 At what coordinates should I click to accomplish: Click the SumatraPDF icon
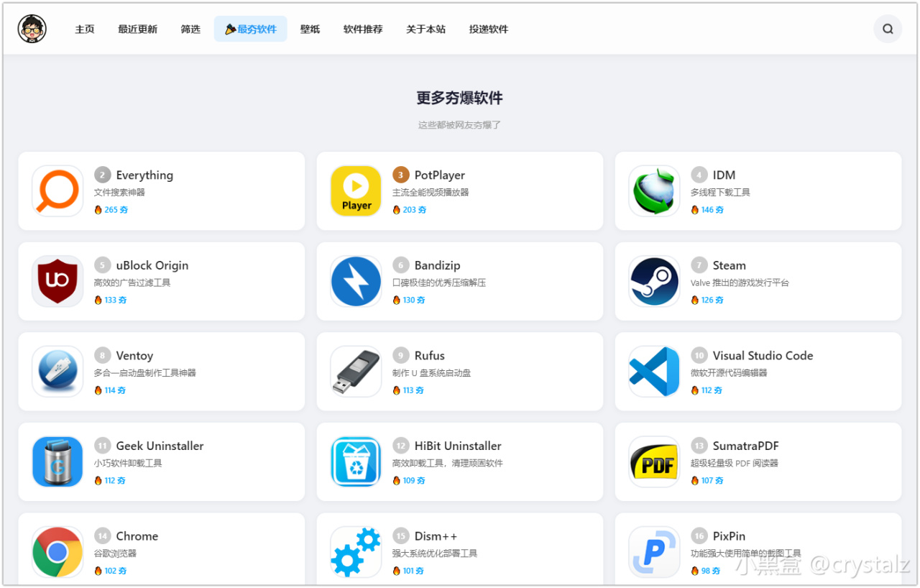[x=654, y=461]
